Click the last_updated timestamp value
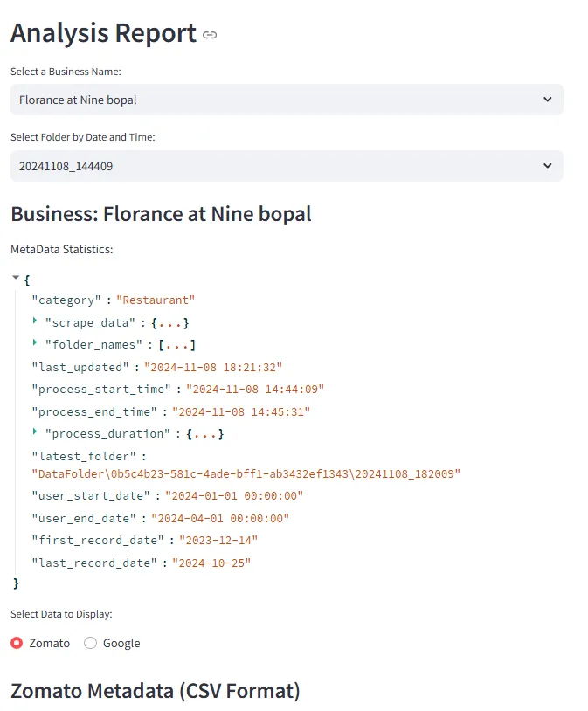Image resolution: width=588 pixels, height=711 pixels. pos(212,367)
